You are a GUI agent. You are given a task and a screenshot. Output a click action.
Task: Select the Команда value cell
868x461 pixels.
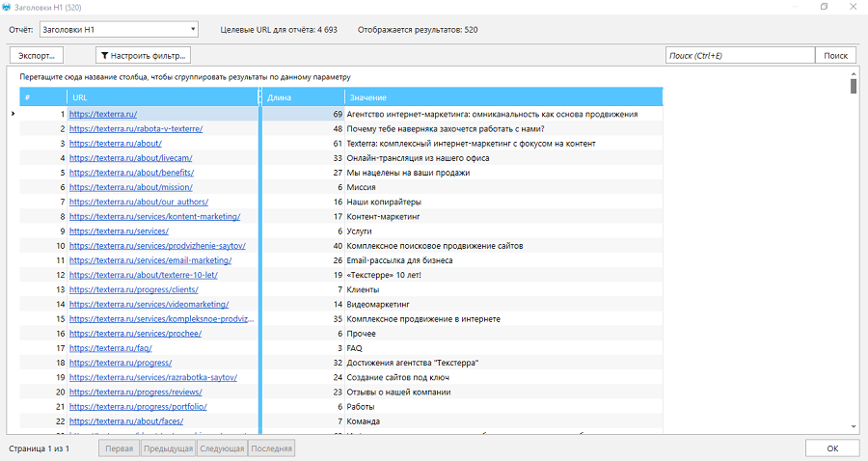(x=503, y=421)
